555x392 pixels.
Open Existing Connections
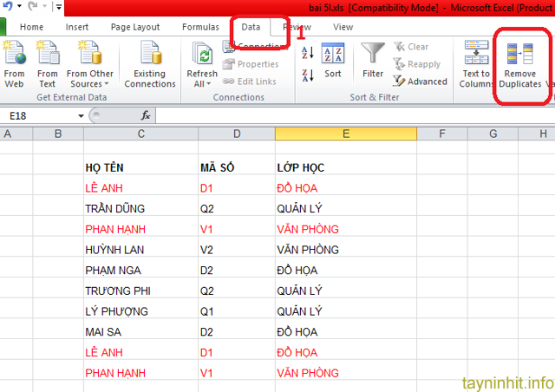[x=149, y=64]
